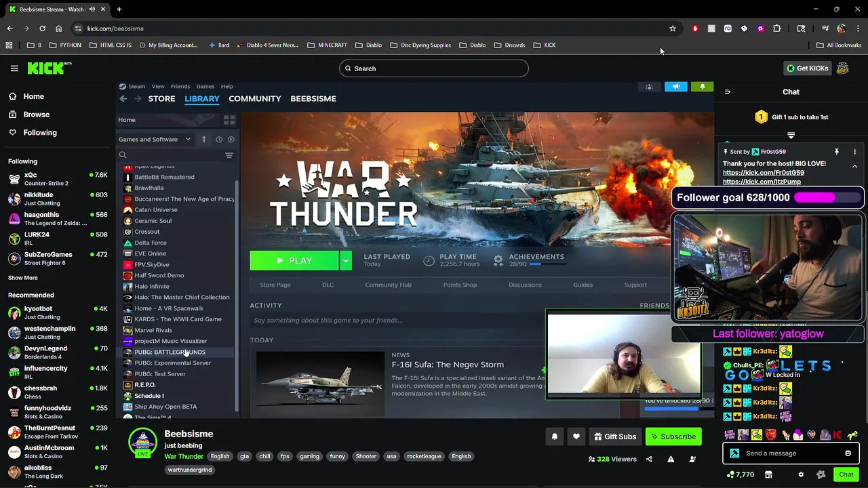
Task: Open the emote picker smiley icon
Action: (x=848, y=453)
